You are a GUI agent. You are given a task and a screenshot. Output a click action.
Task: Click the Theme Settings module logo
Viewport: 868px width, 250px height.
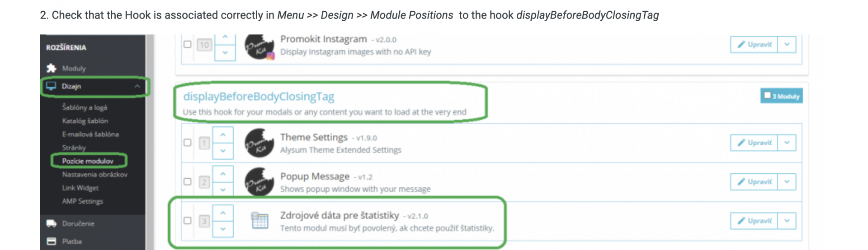click(x=259, y=143)
